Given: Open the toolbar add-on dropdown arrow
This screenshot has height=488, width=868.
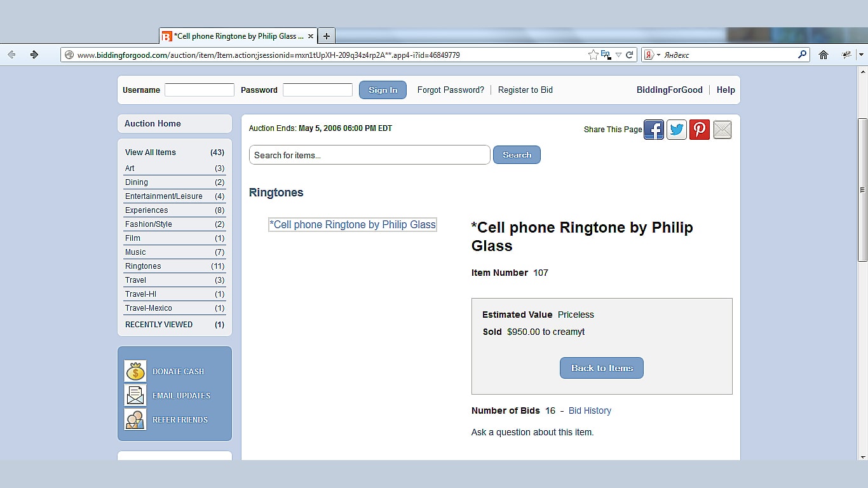Looking at the screenshot, I should (x=861, y=55).
